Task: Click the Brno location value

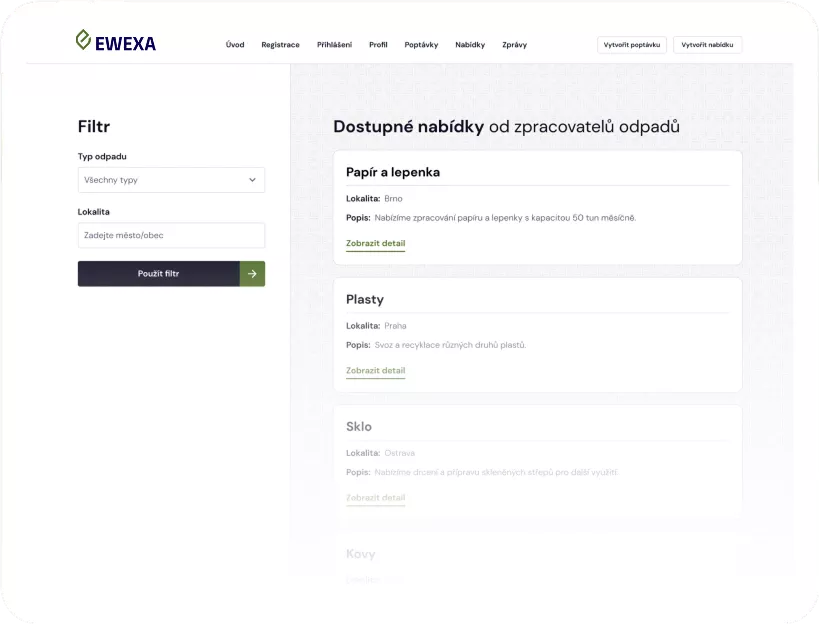Action: pyautogui.click(x=393, y=198)
